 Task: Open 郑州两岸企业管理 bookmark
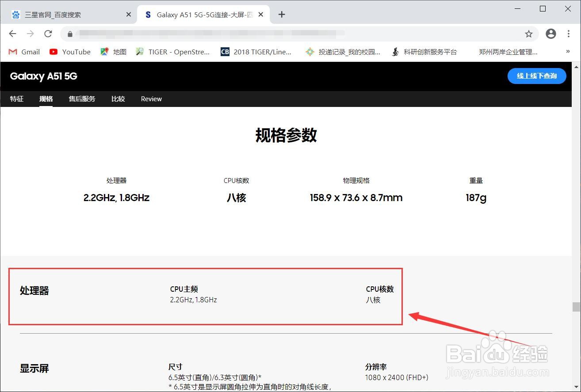coord(508,52)
